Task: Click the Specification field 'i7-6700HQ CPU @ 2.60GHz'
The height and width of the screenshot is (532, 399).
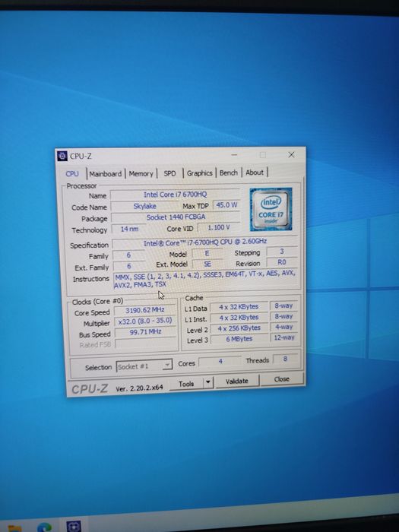Action: 205,242
